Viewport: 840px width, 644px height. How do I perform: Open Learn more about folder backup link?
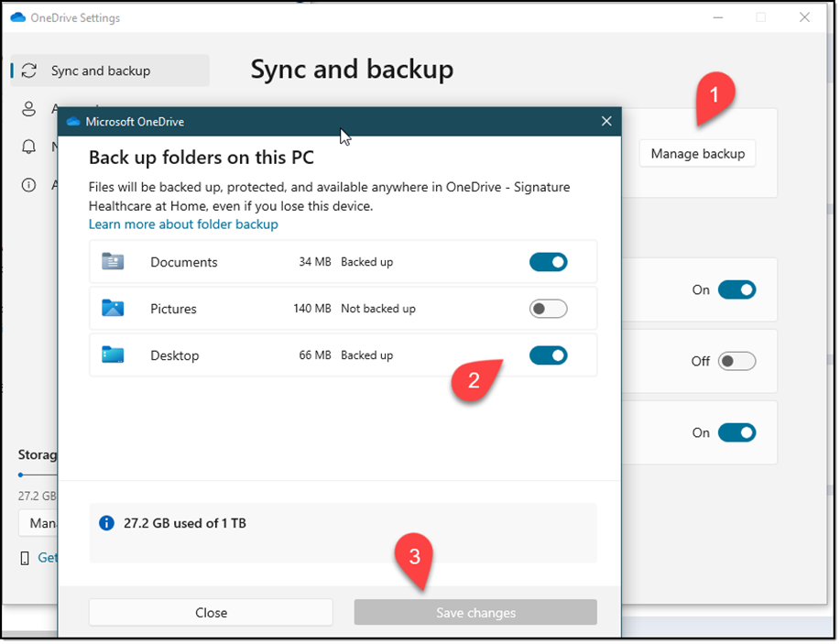click(184, 224)
